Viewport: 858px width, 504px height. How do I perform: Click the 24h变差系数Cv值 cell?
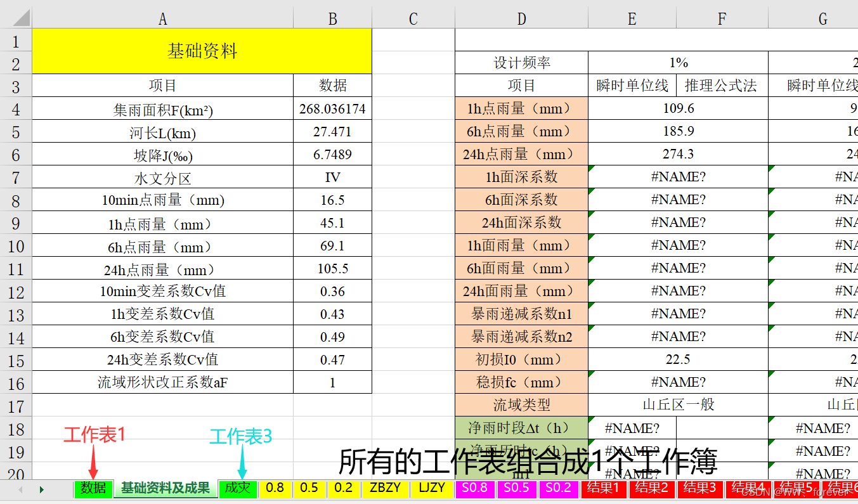point(162,360)
